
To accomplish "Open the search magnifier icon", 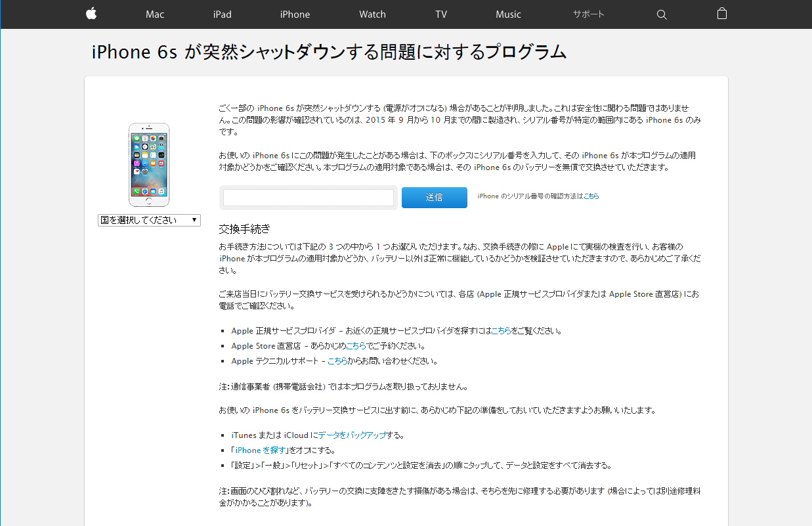I will (662, 14).
